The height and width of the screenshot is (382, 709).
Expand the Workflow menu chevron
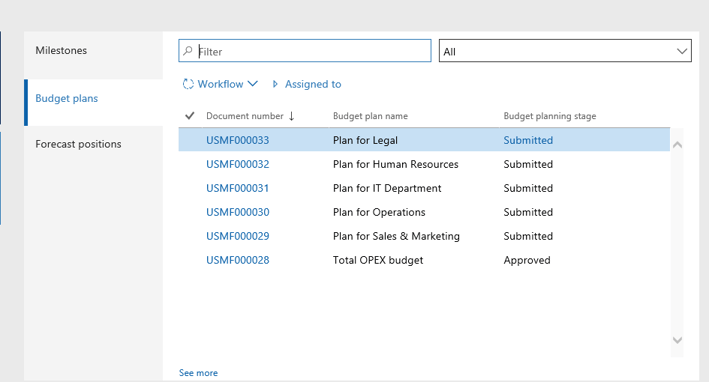(x=253, y=84)
